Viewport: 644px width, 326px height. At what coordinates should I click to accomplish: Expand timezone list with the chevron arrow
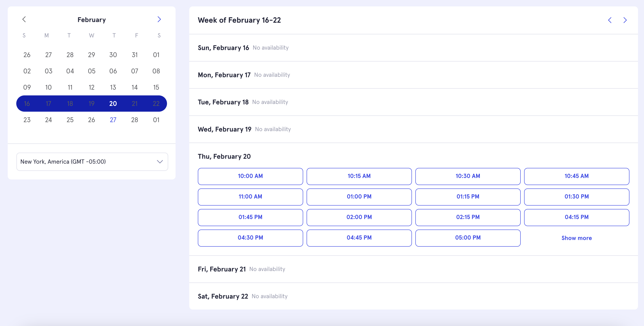pyautogui.click(x=160, y=162)
